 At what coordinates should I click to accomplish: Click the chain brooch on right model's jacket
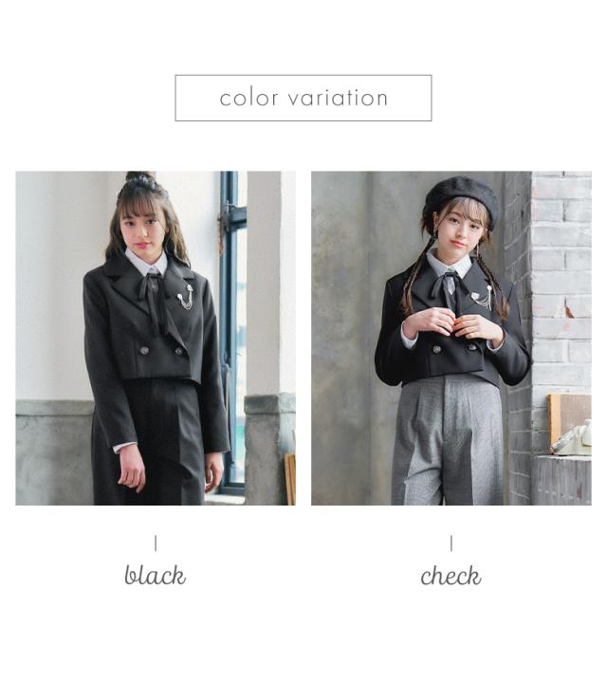point(486,296)
